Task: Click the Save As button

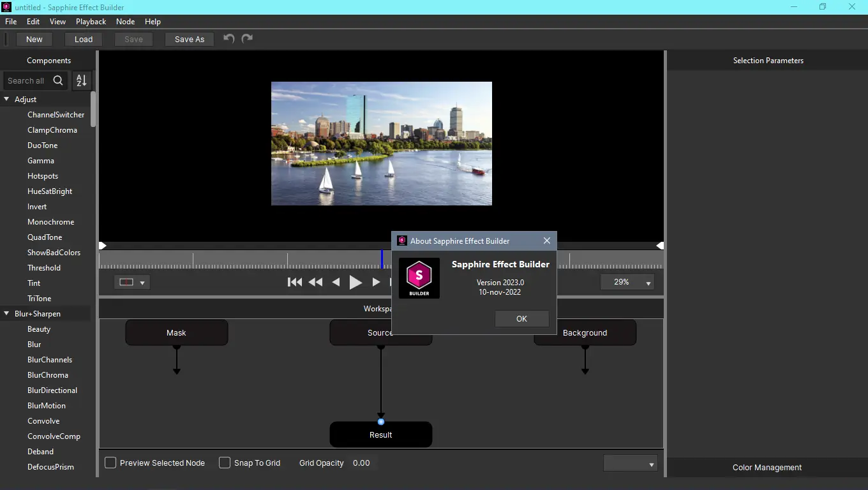Action: 190,39
